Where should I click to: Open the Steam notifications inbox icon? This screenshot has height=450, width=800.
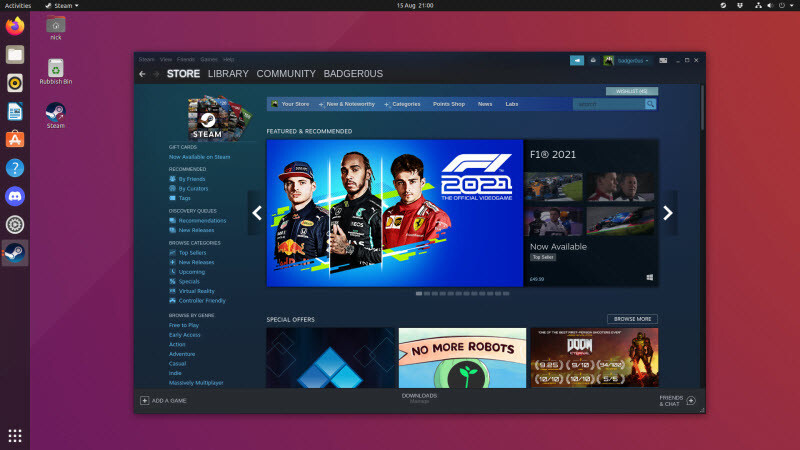(593, 60)
